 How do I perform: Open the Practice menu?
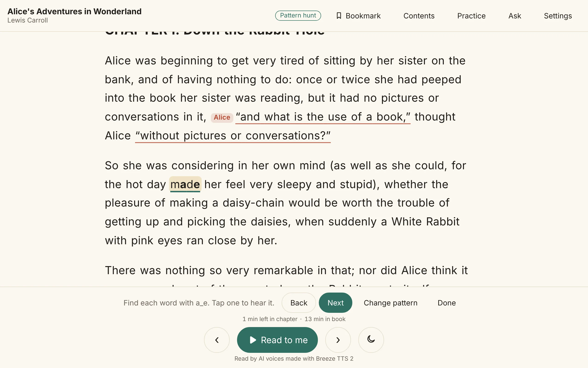coord(471,16)
